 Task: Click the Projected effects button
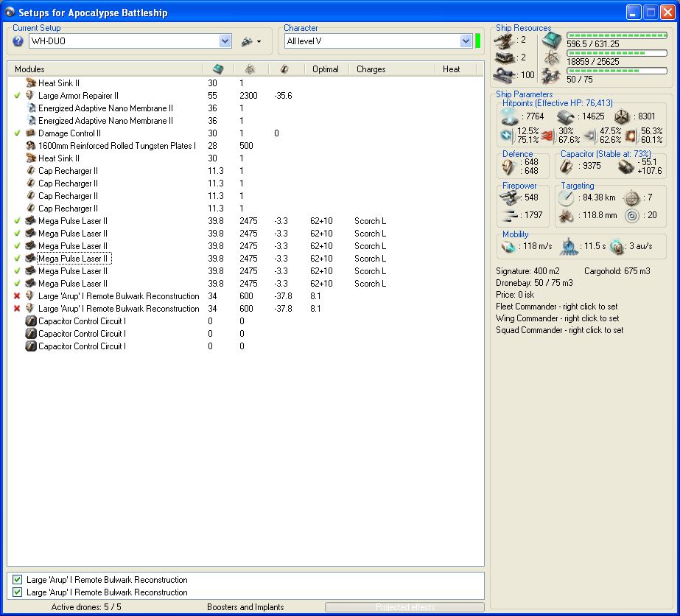(404, 607)
